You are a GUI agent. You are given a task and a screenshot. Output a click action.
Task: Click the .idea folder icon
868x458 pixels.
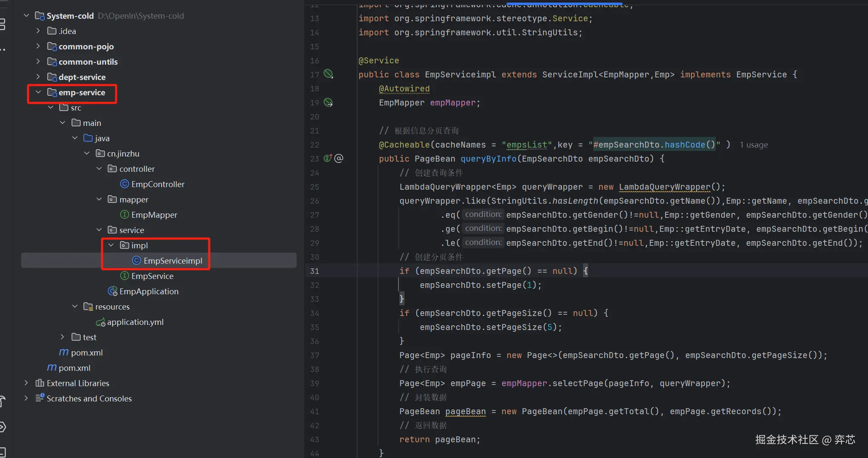tap(52, 31)
